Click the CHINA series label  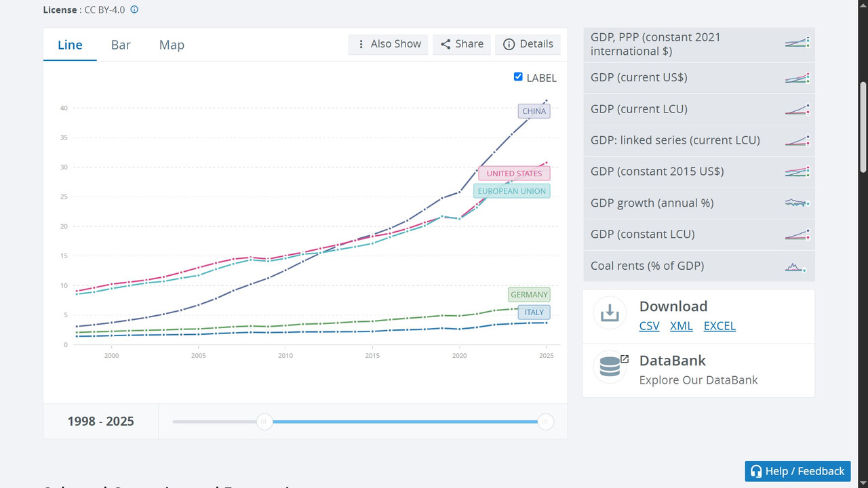coord(534,111)
